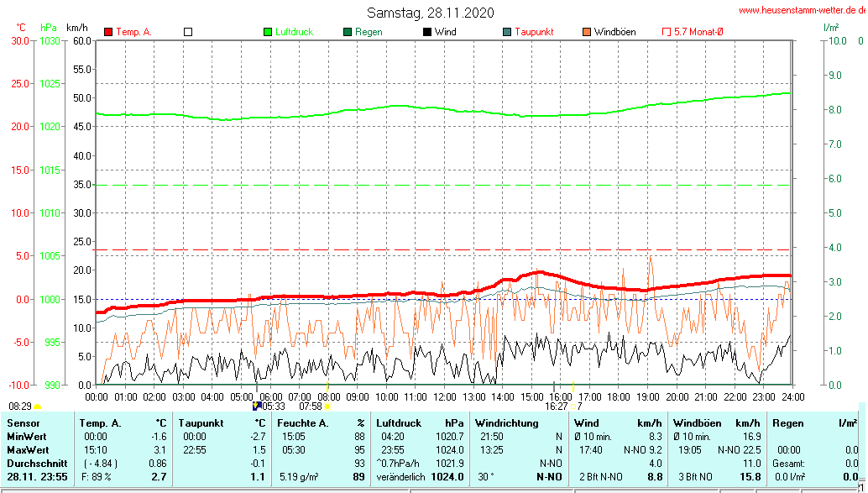Click the 5.7 Monat-Ø legend bracket icon
Image resolution: width=868 pixels, height=493 pixels.
point(667,32)
